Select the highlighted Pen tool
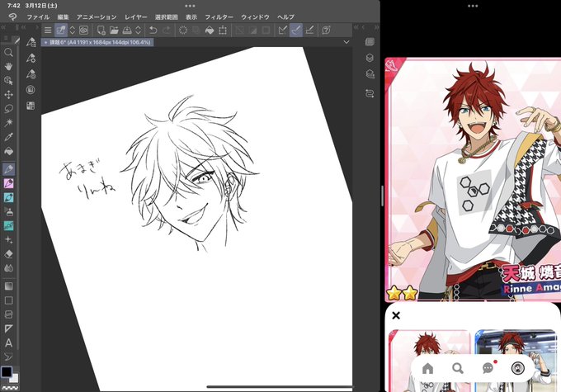This screenshot has width=561, height=392. pos(8,168)
